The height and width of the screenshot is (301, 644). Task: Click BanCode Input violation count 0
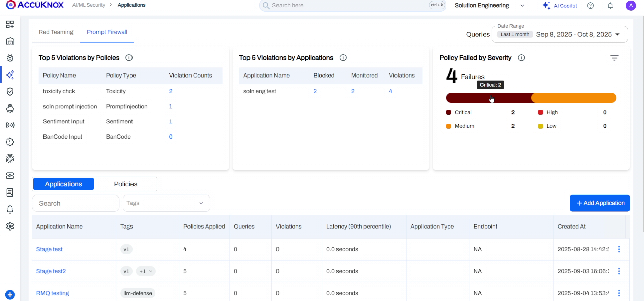click(171, 137)
